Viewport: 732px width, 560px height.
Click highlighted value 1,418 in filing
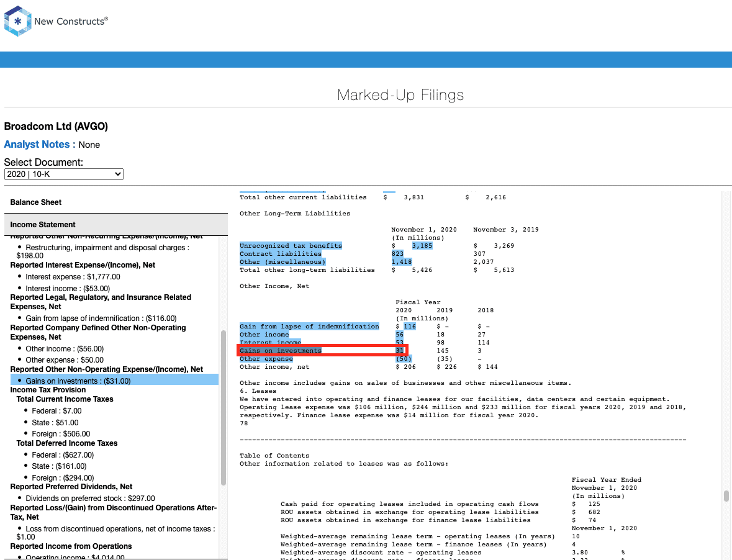coord(402,262)
